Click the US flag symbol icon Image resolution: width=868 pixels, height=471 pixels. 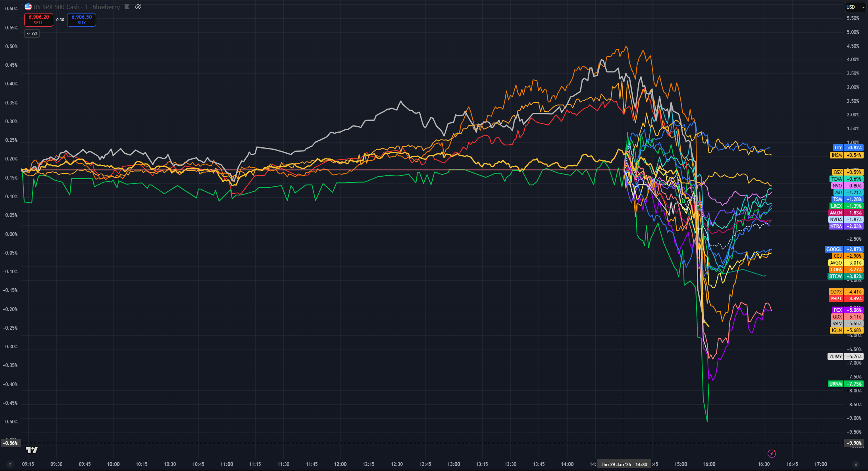point(28,7)
